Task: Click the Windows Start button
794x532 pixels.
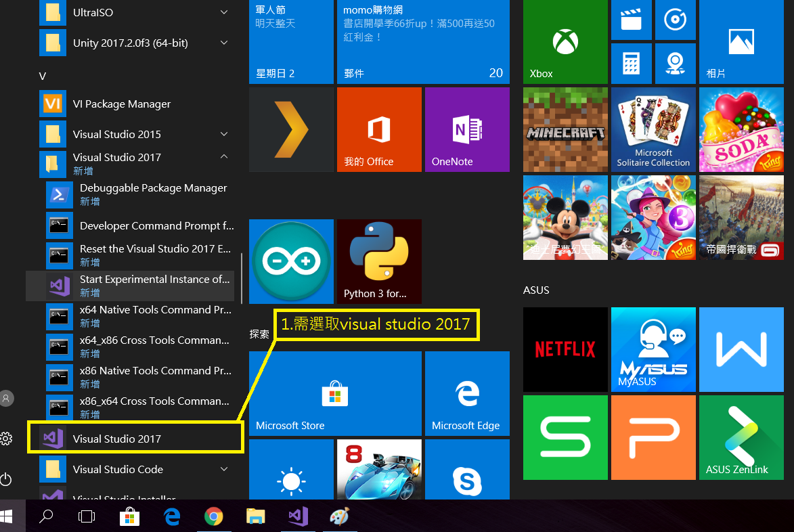Action: [7, 517]
